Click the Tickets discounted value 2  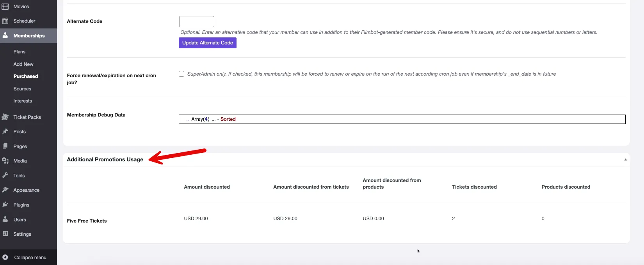pos(454,219)
